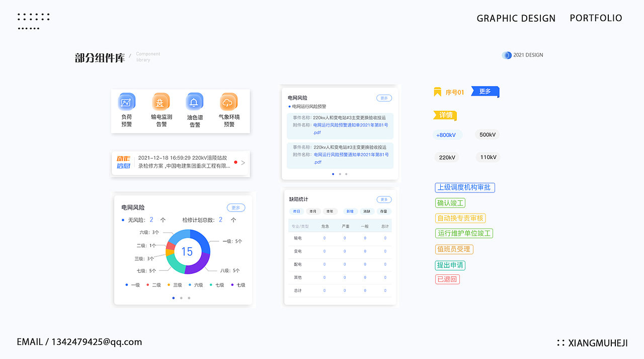Click the 一级: 5个 chart label
The width and height of the screenshot is (644, 359).
[232, 241]
